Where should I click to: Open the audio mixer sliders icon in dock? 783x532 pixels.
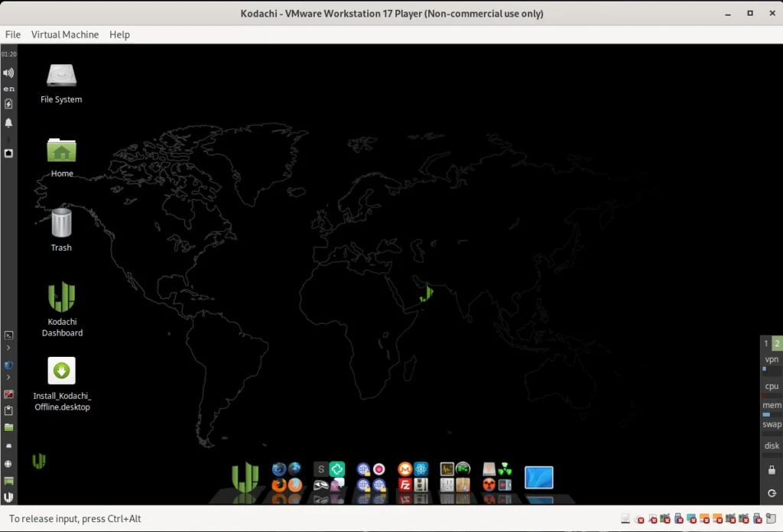click(x=447, y=485)
